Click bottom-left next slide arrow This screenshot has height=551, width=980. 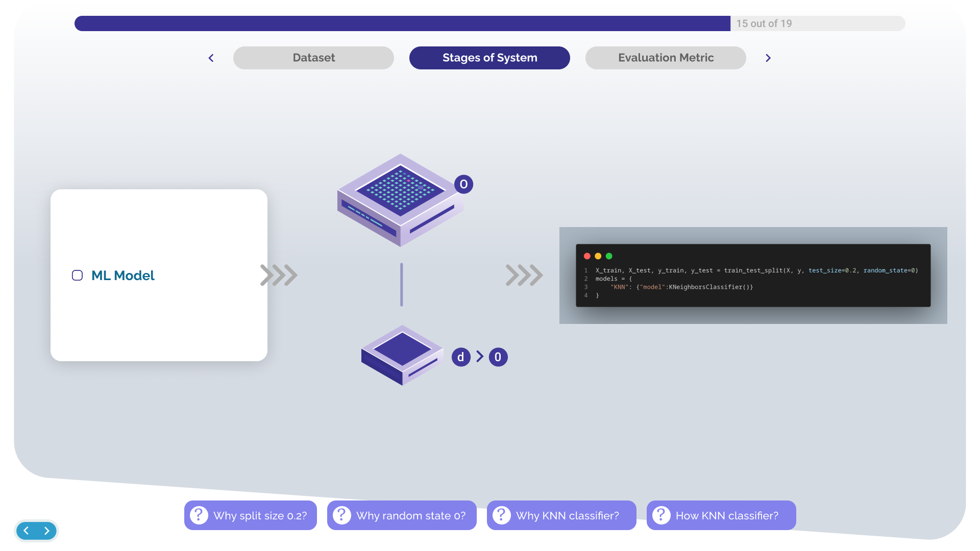[46, 531]
